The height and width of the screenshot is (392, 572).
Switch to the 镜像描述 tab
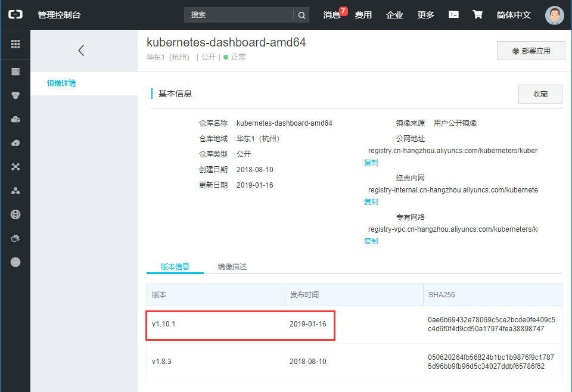click(x=232, y=266)
